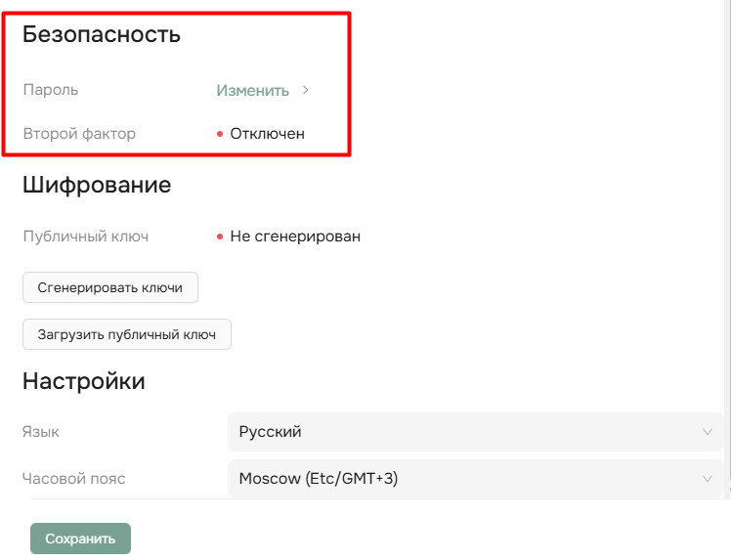Viewport: 731px width, 560px height.
Task: Click the Часовой пояс label
Action: coord(74,479)
